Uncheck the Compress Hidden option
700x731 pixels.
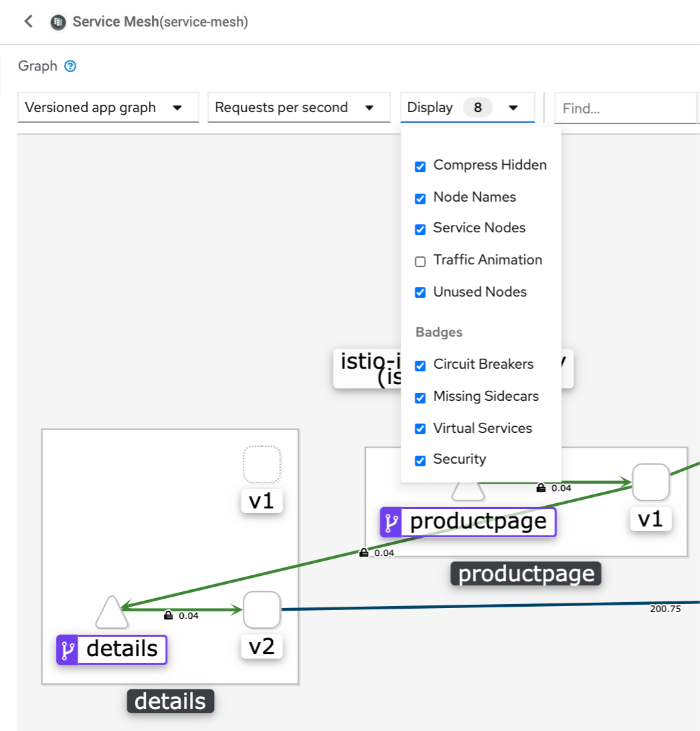coord(420,166)
